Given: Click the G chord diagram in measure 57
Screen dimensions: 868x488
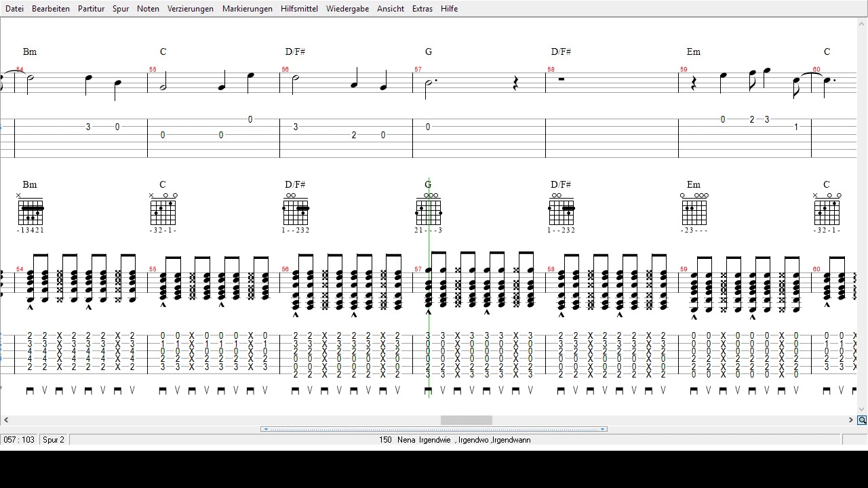Looking at the screenshot, I should click(429, 209).
